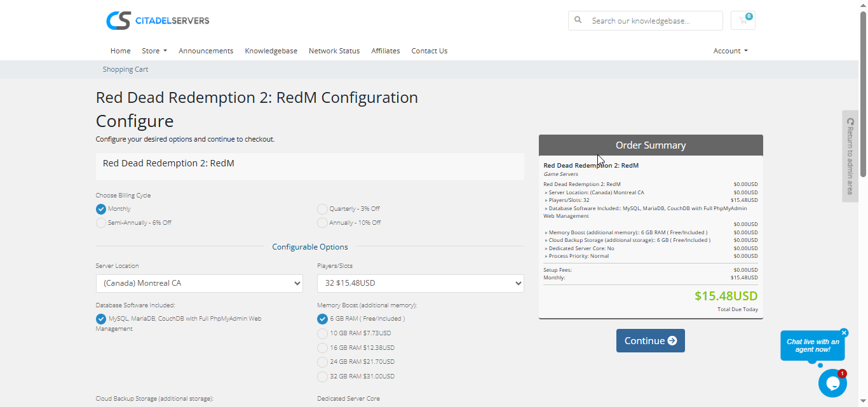Open the Store menu
The image size is (868, 407).
(154, 51)
